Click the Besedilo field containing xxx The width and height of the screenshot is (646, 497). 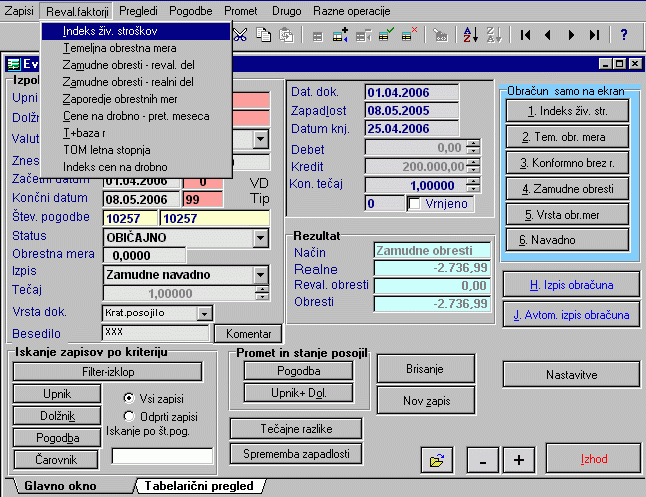point(156,333)
